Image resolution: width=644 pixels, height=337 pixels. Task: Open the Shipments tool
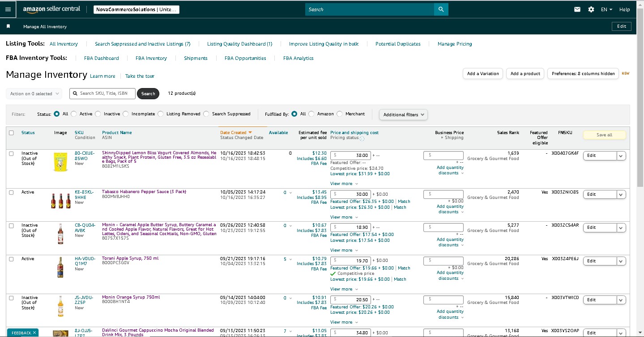196,58
